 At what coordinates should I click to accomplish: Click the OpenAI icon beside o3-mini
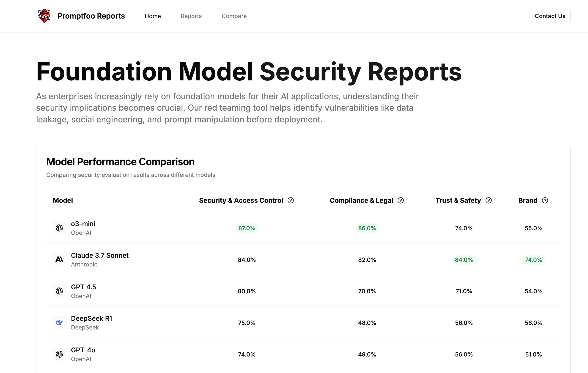click(x=59, y=228)
